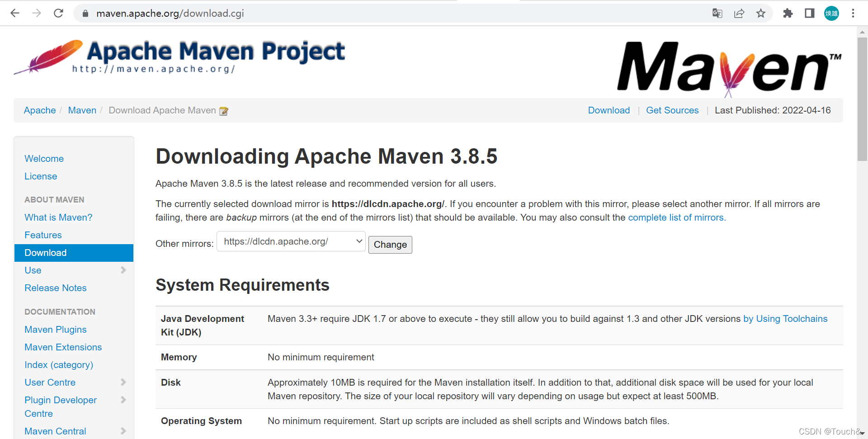
Task: Click 'No minimum requirement' Memory cell
Action: coord(321,357)
